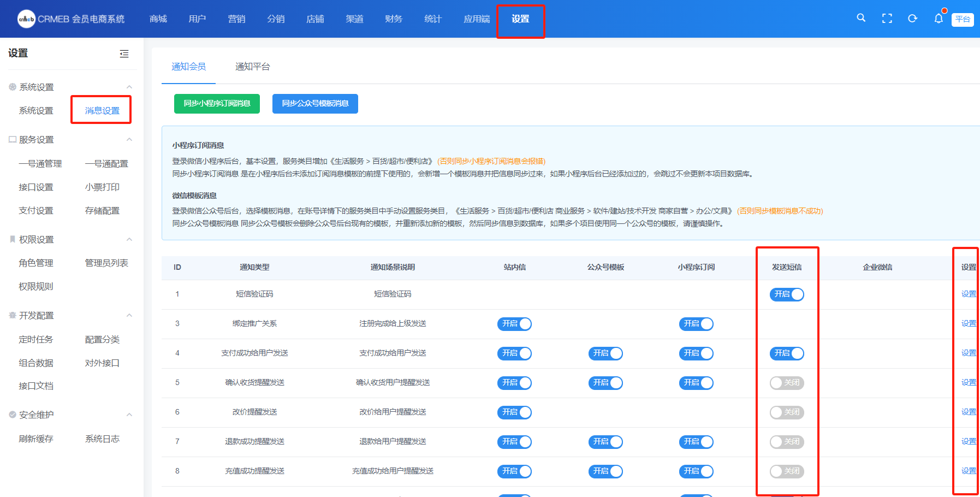Click the refresh page icon

pyautogui.click(x=912, y=19)
